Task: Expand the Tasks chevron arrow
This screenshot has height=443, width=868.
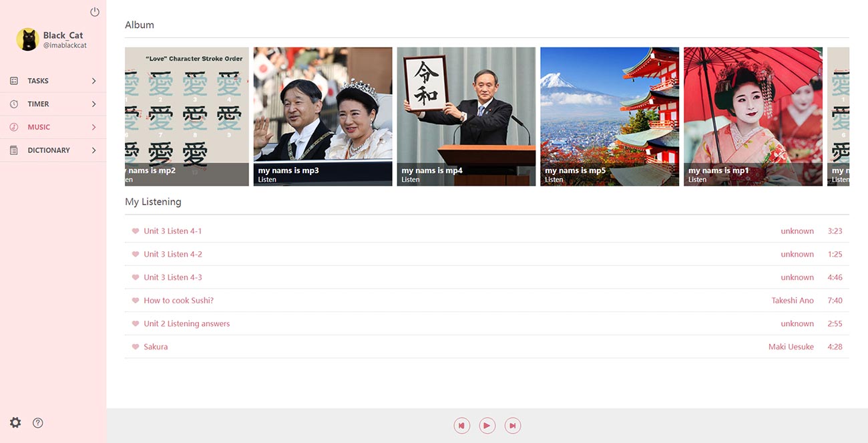Action: pyautogui.click(x=93, y=81)
